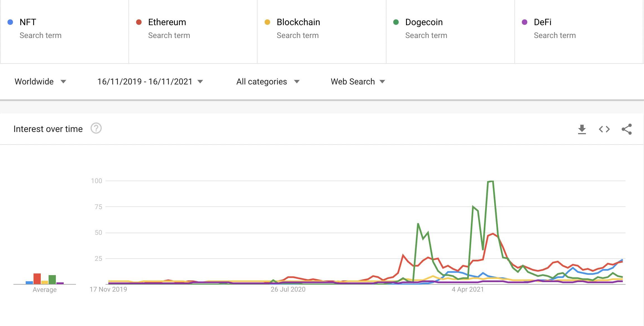This screenshot has height=326, width=644.
Task: Click the Dogecoin search term
Action: [424, 22]
